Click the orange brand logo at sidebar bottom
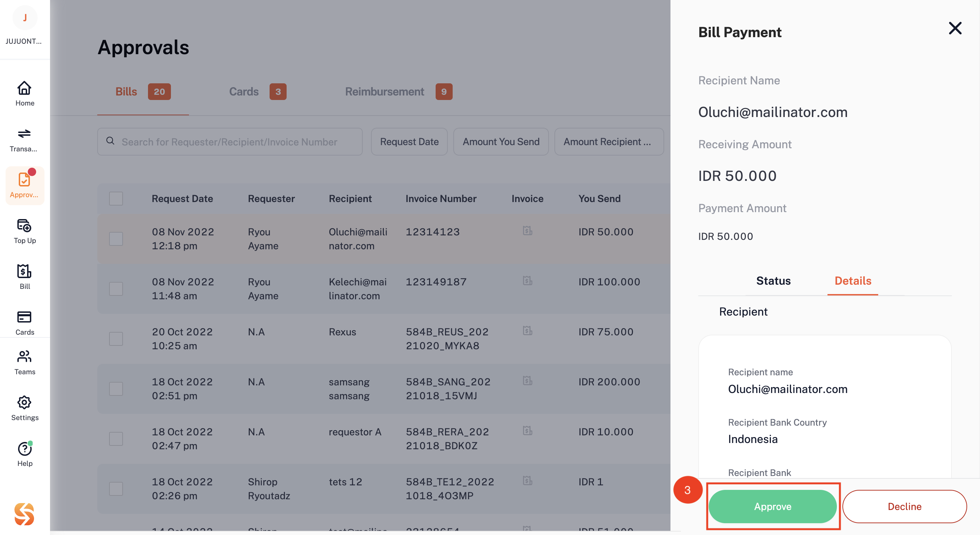This screenshot has width=980, height=535. coord(24,514)
